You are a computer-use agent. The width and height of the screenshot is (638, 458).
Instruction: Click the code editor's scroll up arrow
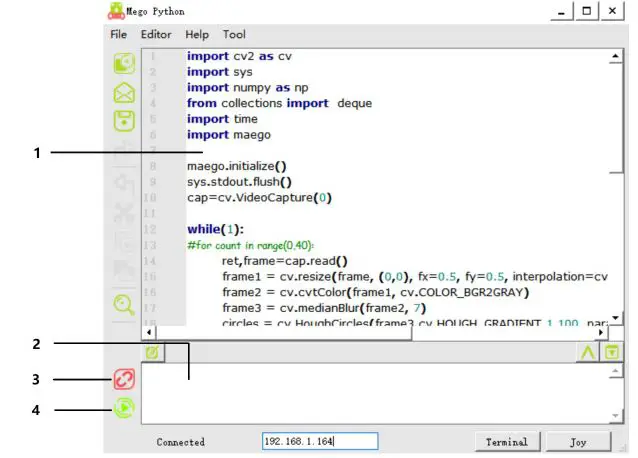coord(616,56)
